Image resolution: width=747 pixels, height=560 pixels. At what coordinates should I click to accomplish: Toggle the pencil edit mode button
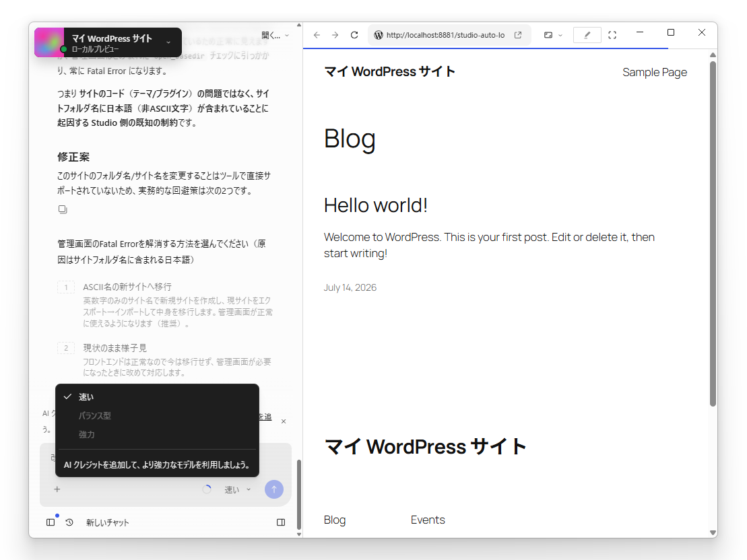pos(587,35)
